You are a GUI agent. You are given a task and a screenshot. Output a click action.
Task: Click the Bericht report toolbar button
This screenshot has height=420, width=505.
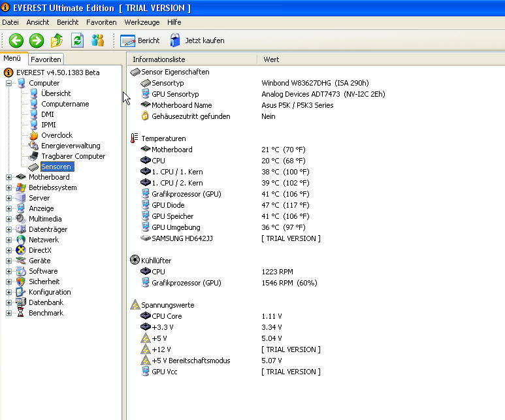(140, 40)
